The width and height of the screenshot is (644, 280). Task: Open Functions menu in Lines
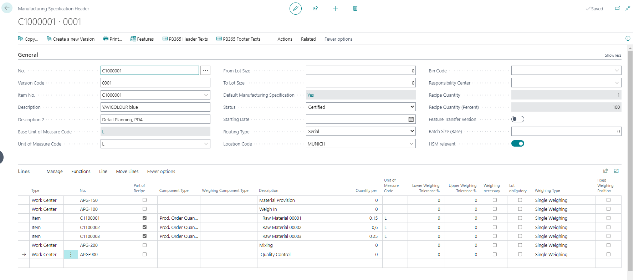(x=81, y=172)
